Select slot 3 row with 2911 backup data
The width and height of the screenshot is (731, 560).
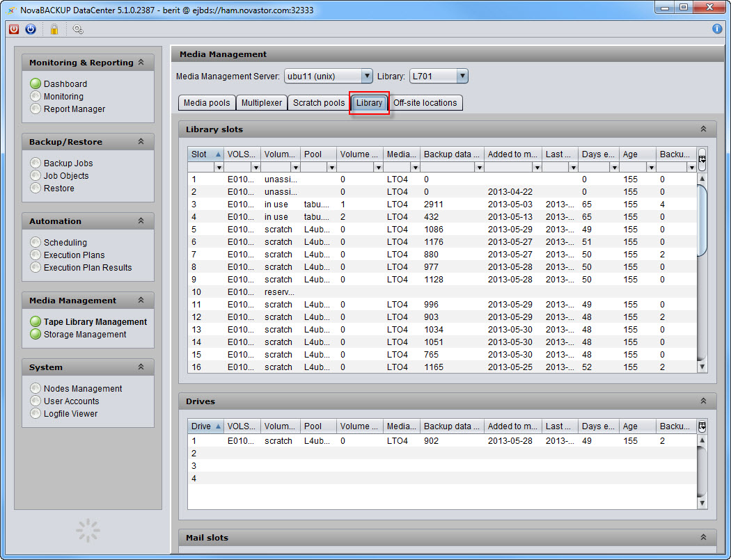pyautogui.click(x=442, y=204)
